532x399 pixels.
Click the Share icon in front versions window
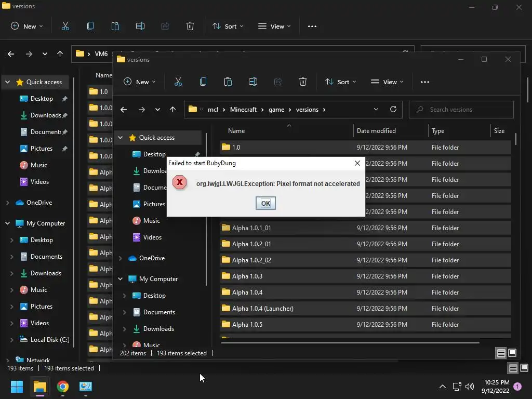coord(278,82)
